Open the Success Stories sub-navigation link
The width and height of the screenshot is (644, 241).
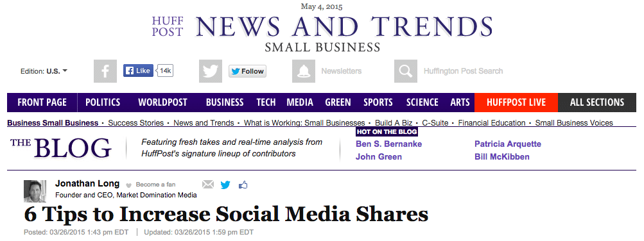point(136,123)
